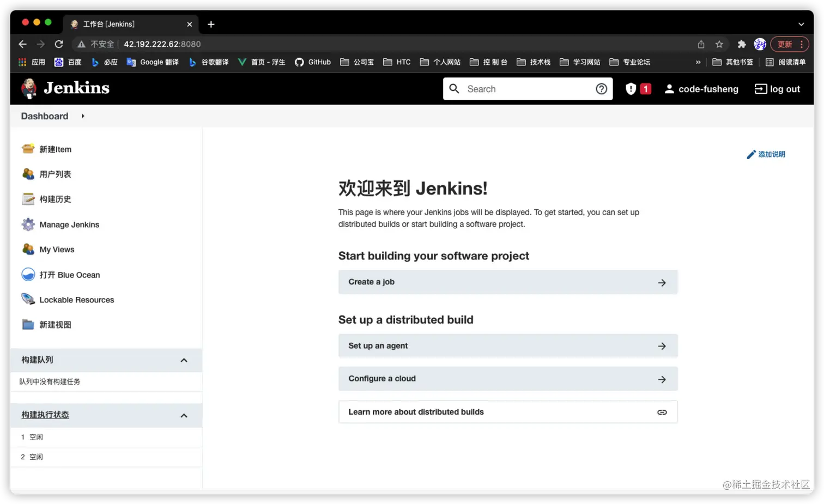The image size is (824, 504).
Task: Open the 其他书签 bookmark folder
Action: 732,62
